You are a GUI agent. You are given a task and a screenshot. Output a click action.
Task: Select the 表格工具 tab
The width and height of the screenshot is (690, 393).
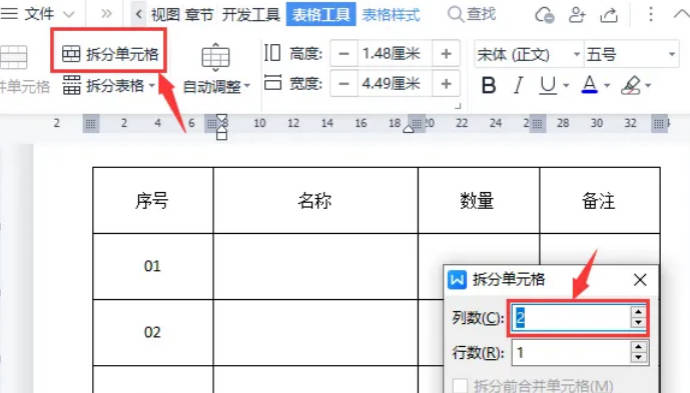click(321, 14)
